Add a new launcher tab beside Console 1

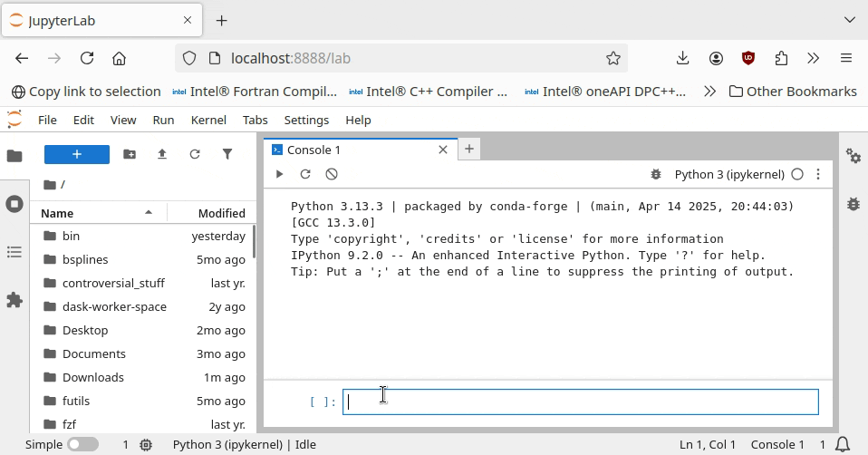point(468,149)
